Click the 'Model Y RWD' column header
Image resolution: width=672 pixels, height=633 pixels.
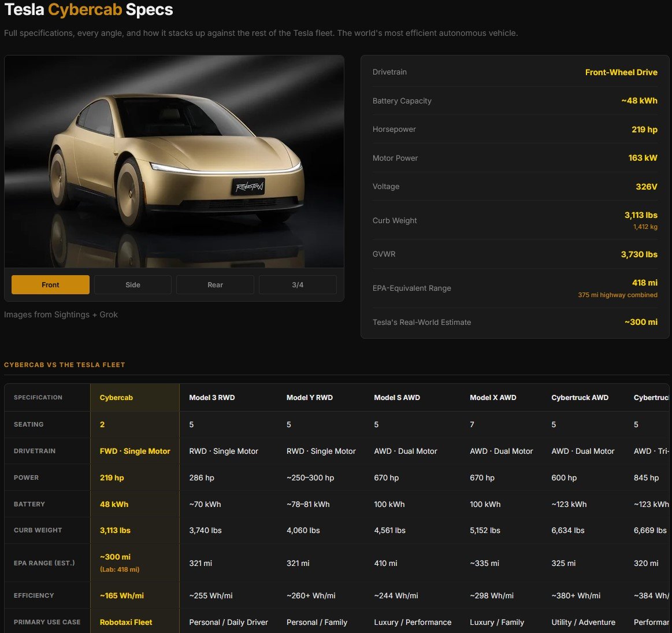click(310, 398)
